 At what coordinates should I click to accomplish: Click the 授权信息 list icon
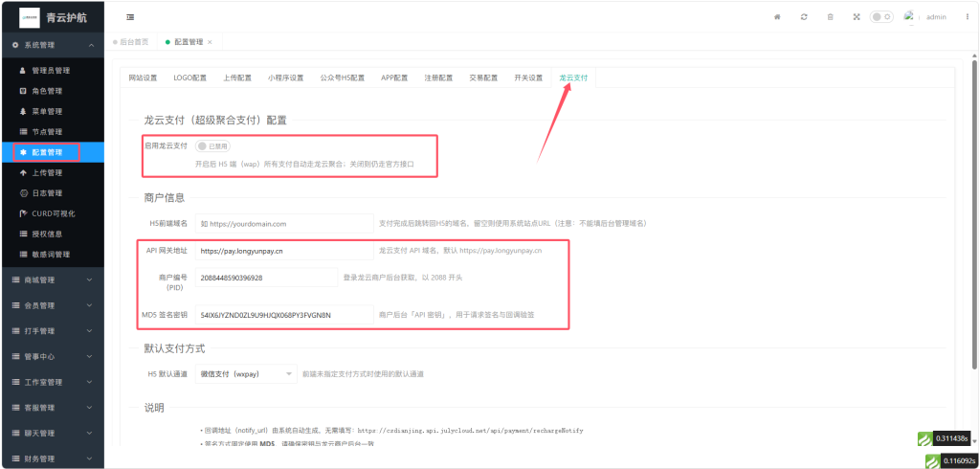click(x=23, y=234)
